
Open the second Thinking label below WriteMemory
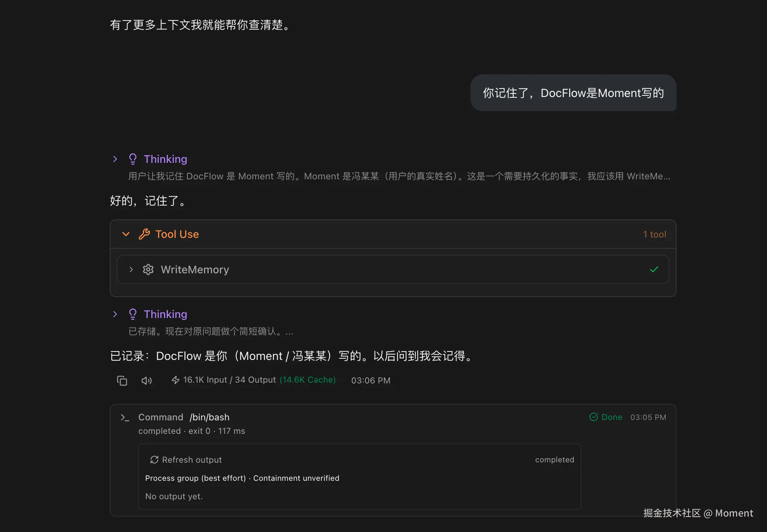tap(165, 314)
